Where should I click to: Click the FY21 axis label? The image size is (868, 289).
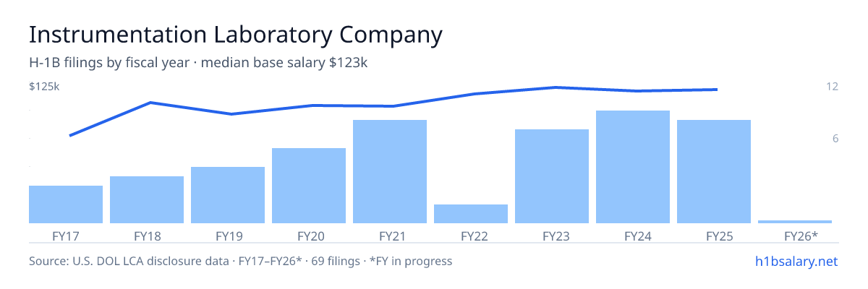click(390, 236)
